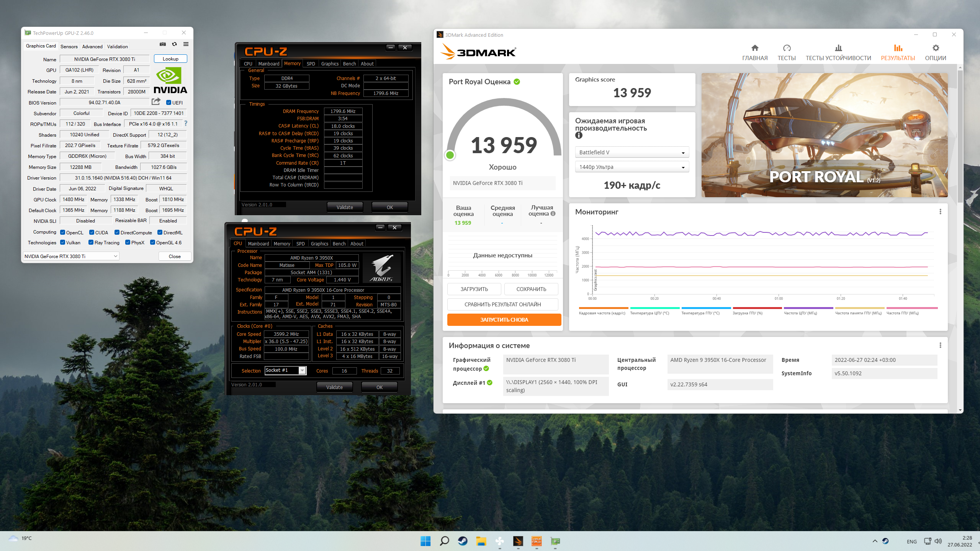Click the NVIDIA logo in GPU-Z
This screenshot has width=980, height=551.
[170, 80]
